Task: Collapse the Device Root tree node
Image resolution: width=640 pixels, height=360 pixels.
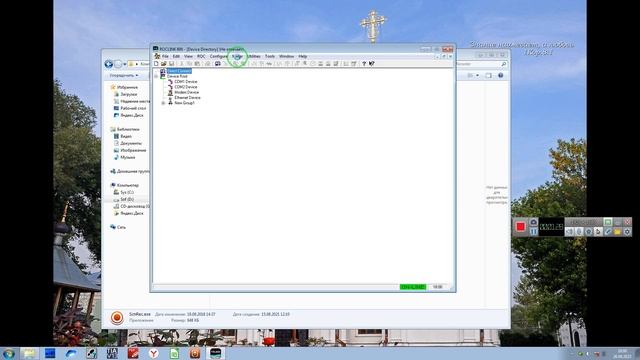Action: click(x=156, y=76)
